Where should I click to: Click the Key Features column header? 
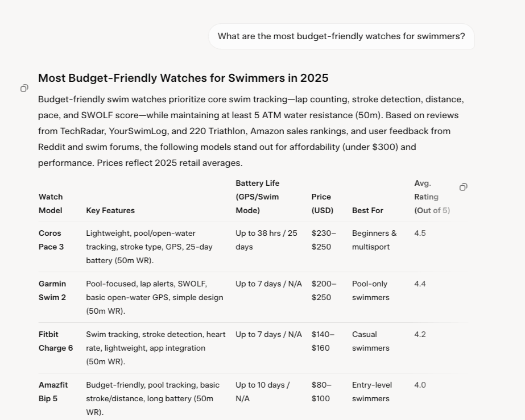coord(110,210)
